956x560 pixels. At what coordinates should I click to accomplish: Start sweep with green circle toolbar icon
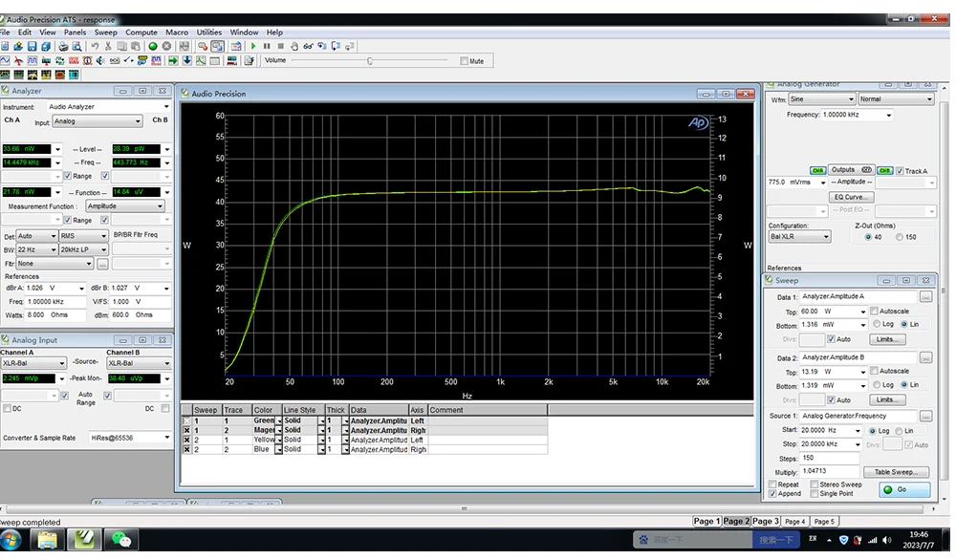tap(153, 46)
